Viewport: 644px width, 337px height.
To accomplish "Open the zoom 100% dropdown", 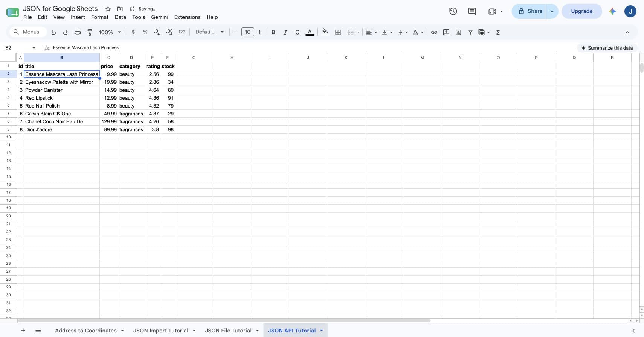I will [110, 32].
